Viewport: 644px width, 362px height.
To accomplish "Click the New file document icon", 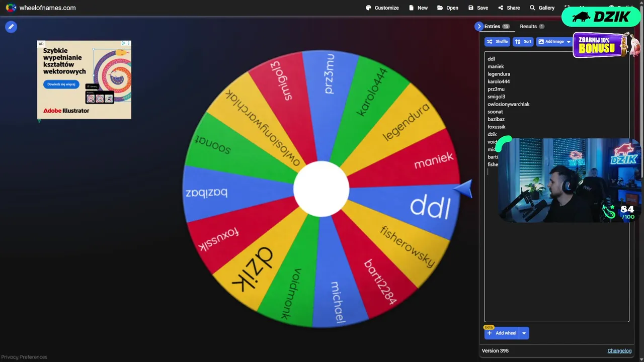I will 411,8.
